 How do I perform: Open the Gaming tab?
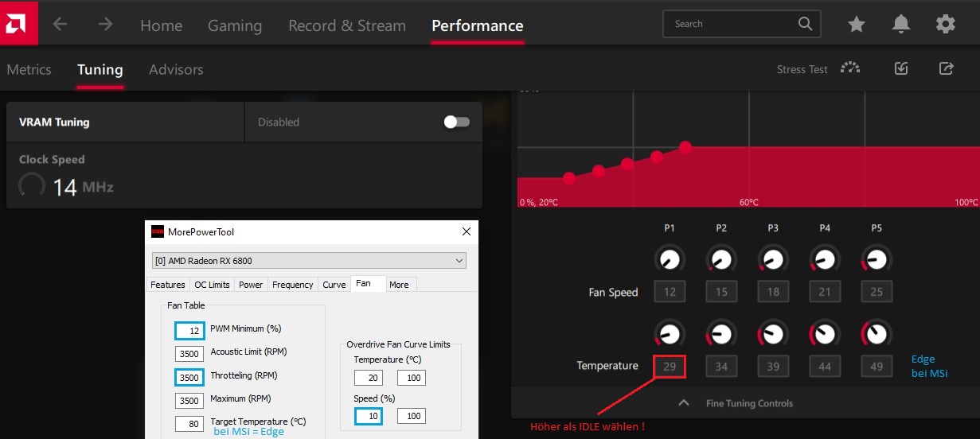pos(235,25)
